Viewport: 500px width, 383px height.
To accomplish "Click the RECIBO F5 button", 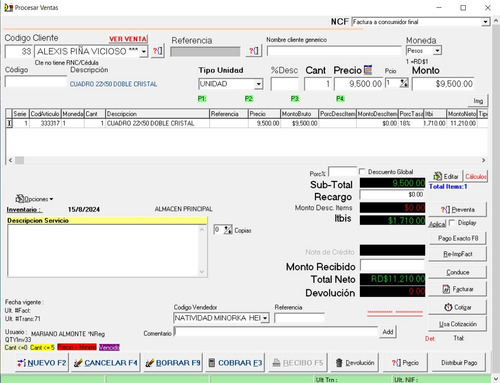I will pos(298,363).
